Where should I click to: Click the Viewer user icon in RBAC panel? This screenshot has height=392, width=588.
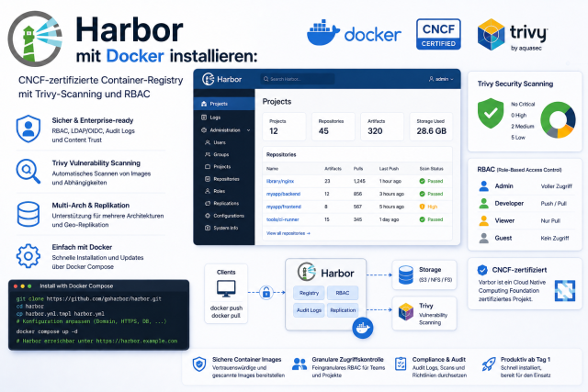pyautogui.click(x=484, y=220)
